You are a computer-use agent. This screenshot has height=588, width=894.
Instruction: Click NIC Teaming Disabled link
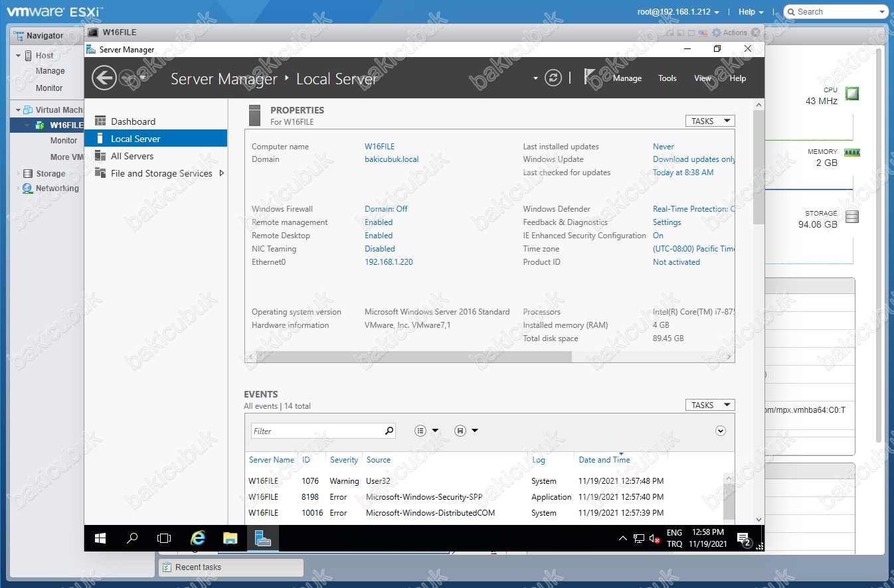pyautogui.click(x=380, y=249)
